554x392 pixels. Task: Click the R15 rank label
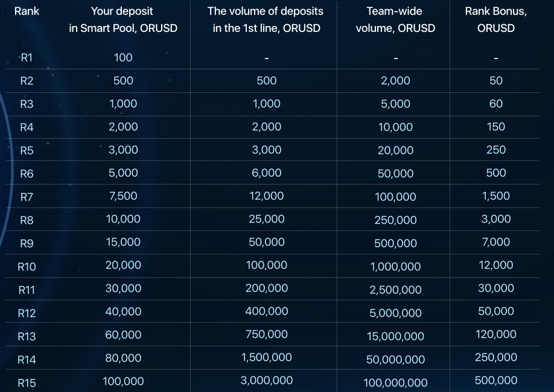click(27, 383)
